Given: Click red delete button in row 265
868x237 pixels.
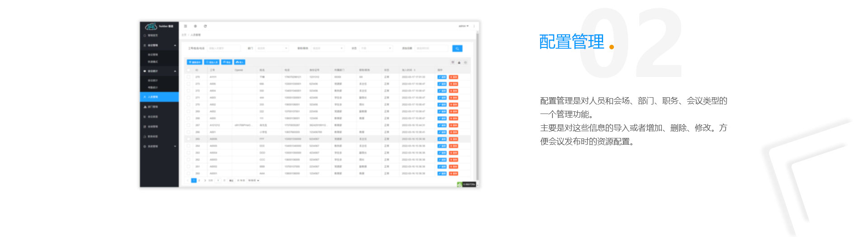Looking at the screenshot, I should [x=453, y=139].
